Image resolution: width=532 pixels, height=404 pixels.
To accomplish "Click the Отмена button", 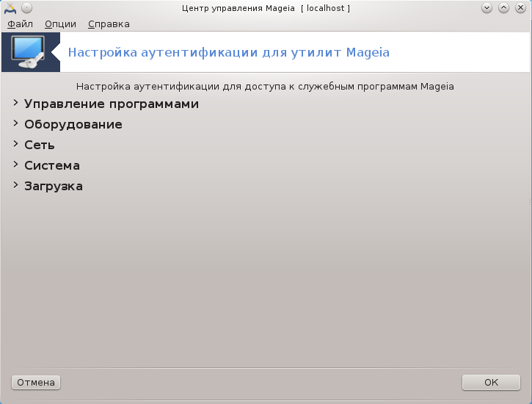I will point(36,382).
